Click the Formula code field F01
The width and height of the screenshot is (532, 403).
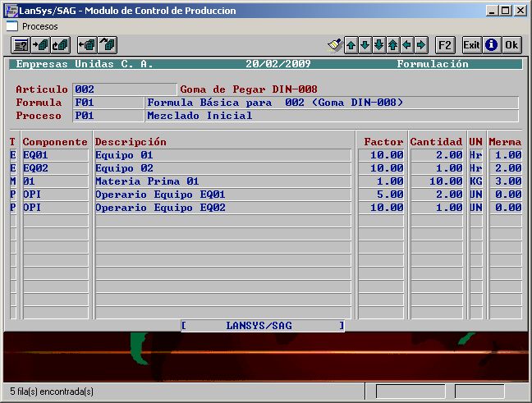108,103
